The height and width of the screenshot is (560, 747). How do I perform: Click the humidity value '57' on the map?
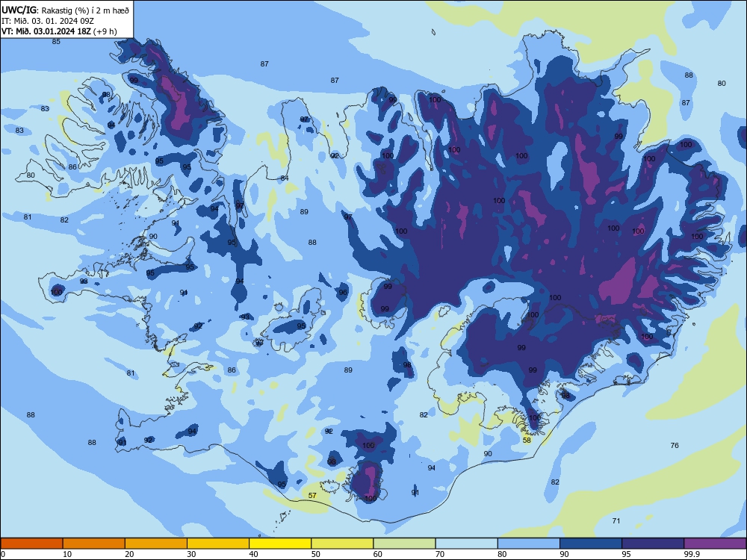click(x=312, y=495)
